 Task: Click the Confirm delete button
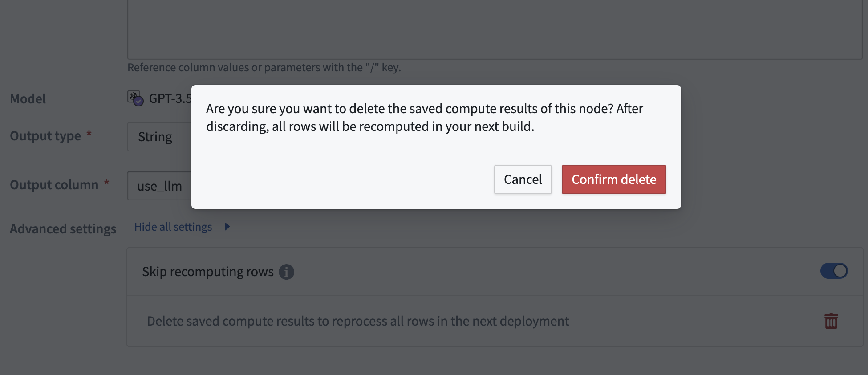(x=614, y=179)
